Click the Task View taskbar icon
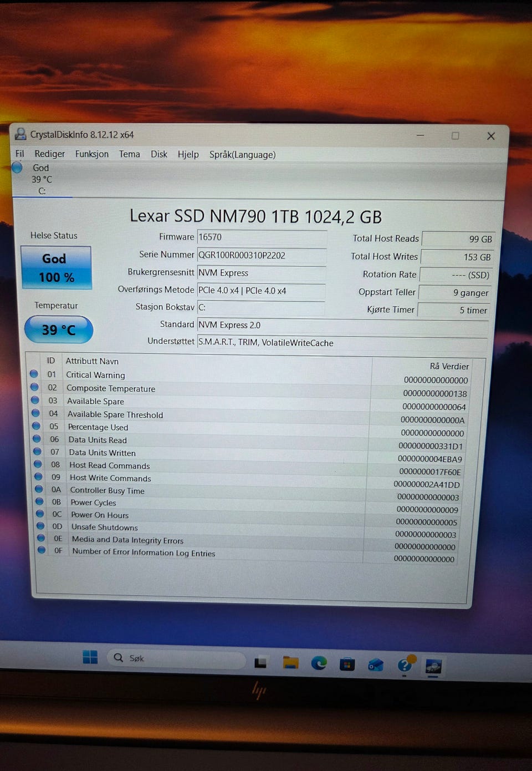Image resolution: width=532 pixels, height=771 pixels. pyautogui.click(x=260, y=662)
